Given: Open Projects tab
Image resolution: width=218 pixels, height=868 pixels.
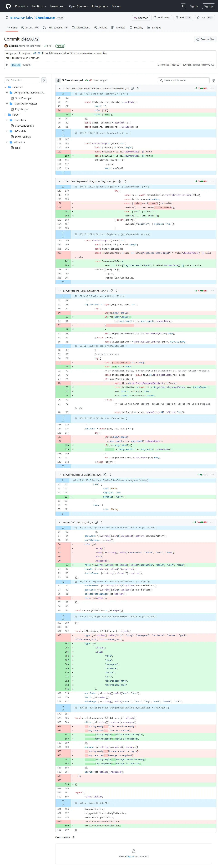Looking at the screenshot, I should [118, 28].
